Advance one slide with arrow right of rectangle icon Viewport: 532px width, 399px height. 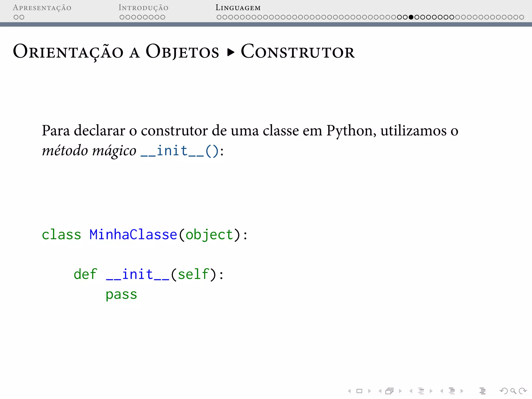[370, 391]
